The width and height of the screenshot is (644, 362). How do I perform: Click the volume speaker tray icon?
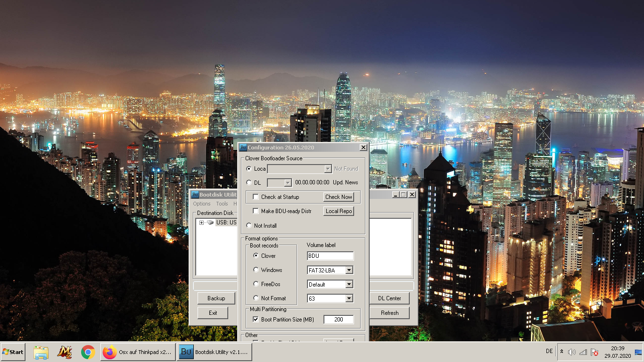[x=572, y=352]
